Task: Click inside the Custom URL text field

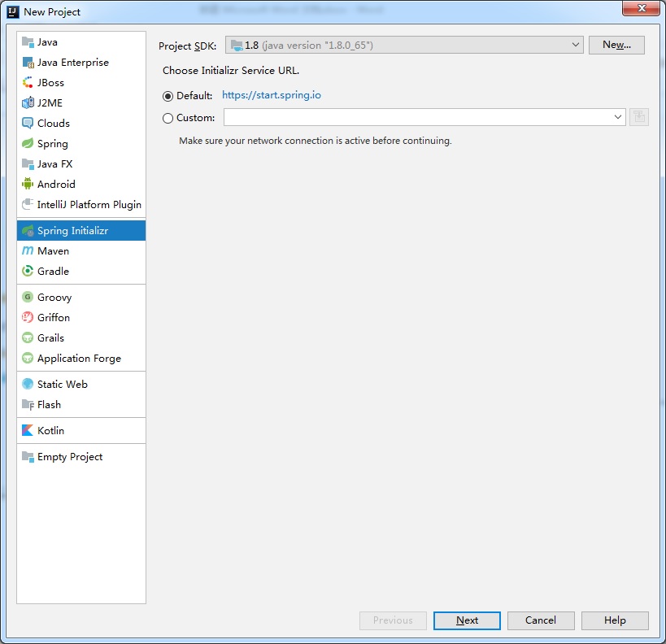Action: click(x=416, y=118)
